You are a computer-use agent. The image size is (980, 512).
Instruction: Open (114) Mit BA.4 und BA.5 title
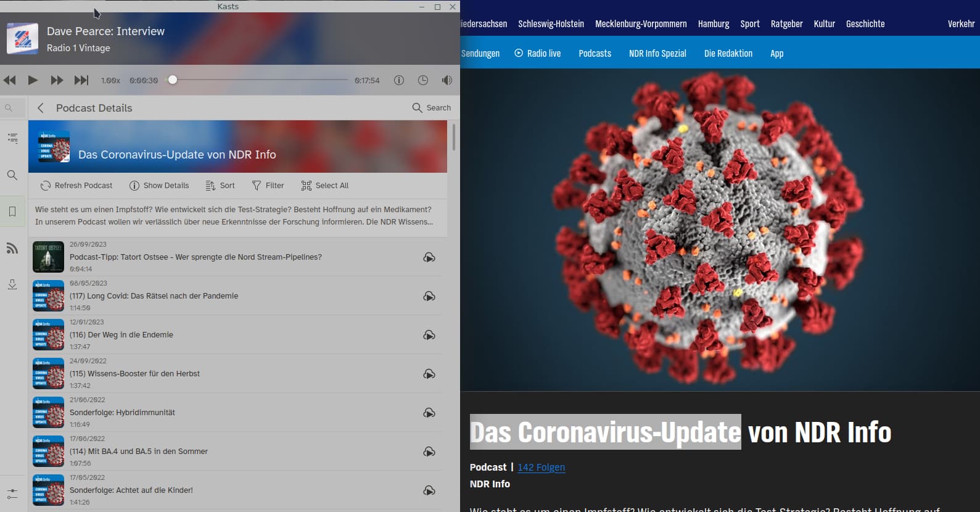tap(139, 452)
